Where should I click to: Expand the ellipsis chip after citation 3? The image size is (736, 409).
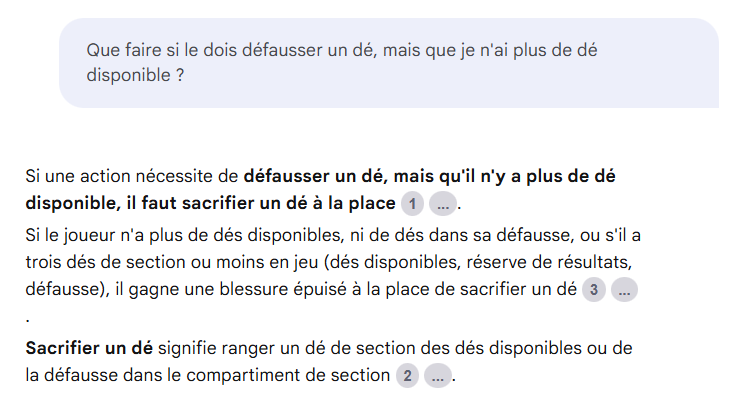(x=624, y=289)
